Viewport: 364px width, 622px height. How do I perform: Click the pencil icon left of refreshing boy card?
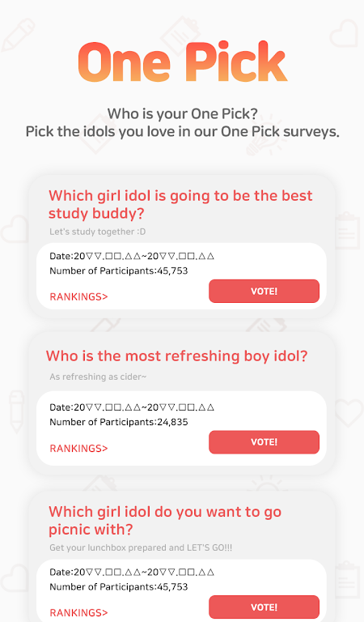tap(17, 411)
